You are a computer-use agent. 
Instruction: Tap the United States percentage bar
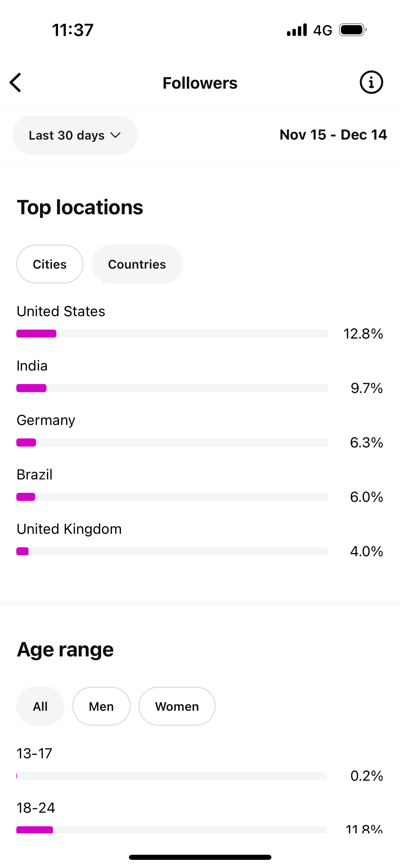click(172, 334)
